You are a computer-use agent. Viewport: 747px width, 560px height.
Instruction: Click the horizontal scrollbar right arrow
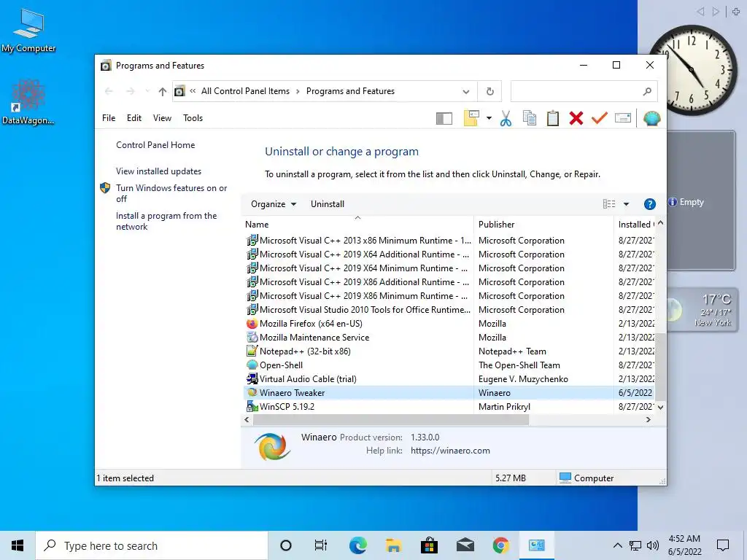(x=648, y=420)
